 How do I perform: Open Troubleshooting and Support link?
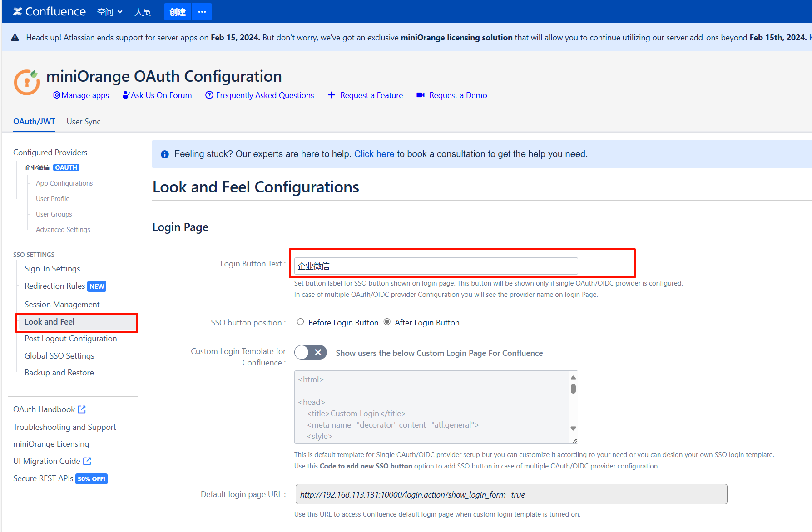(64, 427)
